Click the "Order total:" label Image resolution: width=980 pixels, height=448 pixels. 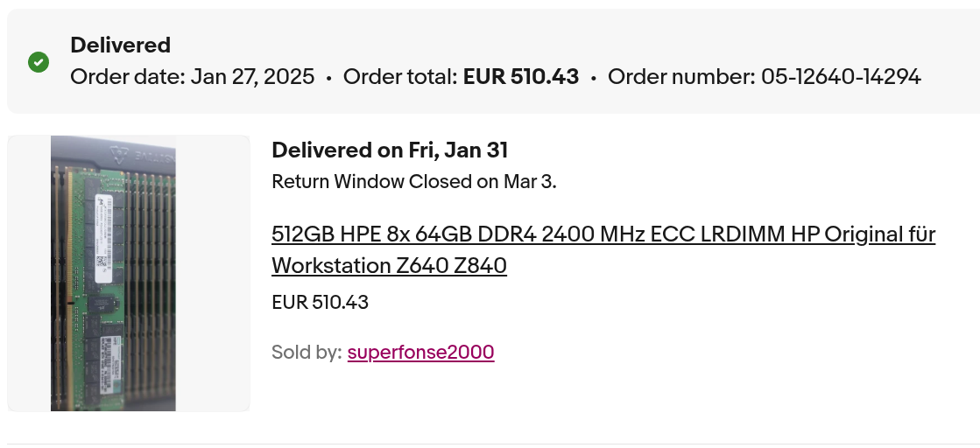pos(400,77)
